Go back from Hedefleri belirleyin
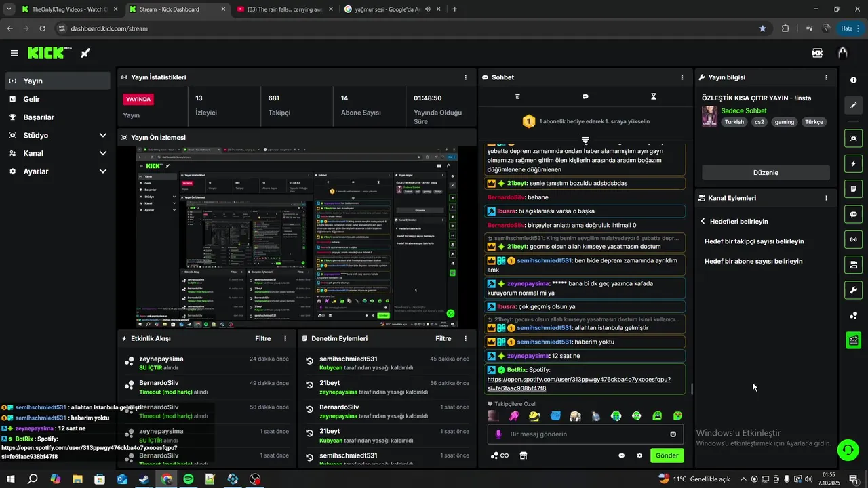868x488 pixels. [703, 221]
